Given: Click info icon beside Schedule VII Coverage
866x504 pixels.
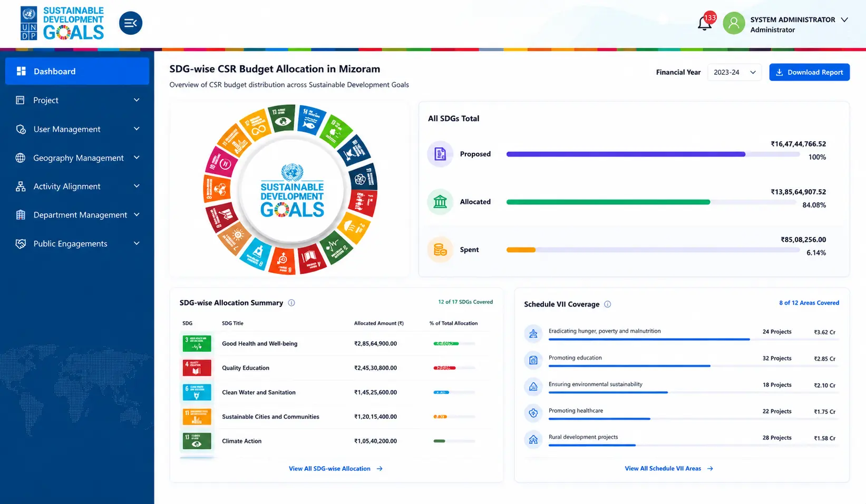Looking at the screenshot, I should [607, 304].
